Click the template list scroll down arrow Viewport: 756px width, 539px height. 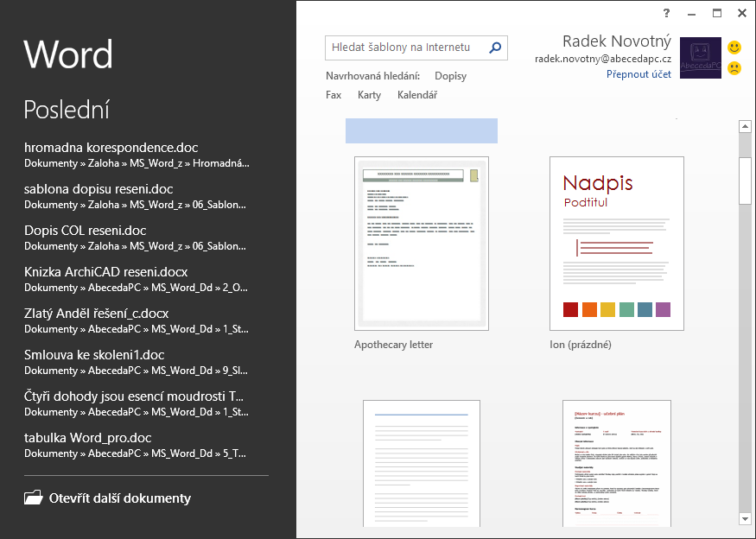coord(745,519)
